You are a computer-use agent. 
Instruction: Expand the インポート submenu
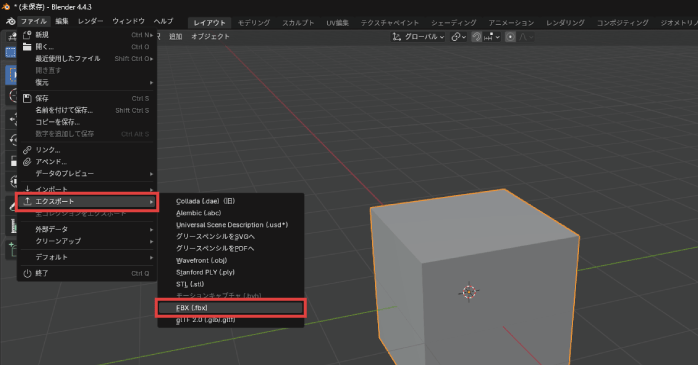point(87,189)
